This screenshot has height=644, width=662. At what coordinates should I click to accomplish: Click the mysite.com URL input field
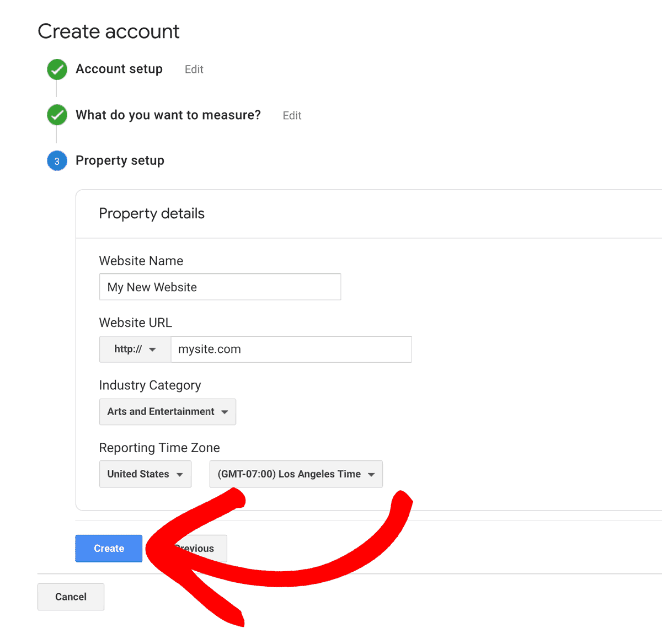[x=291, y=350]
